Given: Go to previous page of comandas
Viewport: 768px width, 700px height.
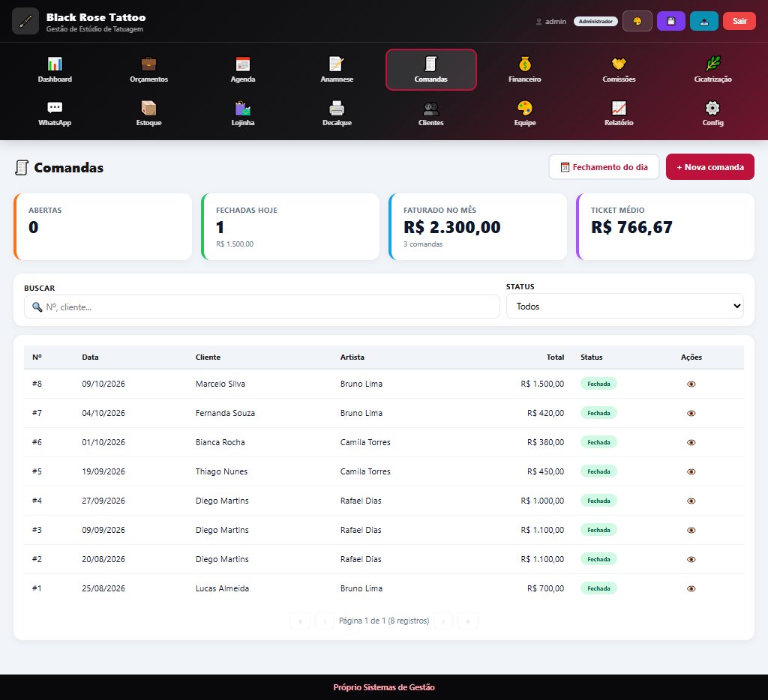Looking at the screenshot, I should pos(325,621).
